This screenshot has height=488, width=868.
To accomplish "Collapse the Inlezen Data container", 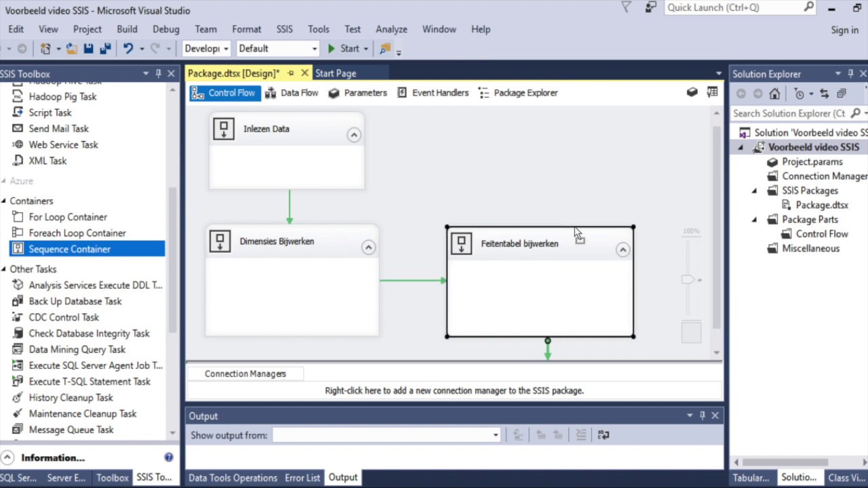I will (x=353, y=135).
